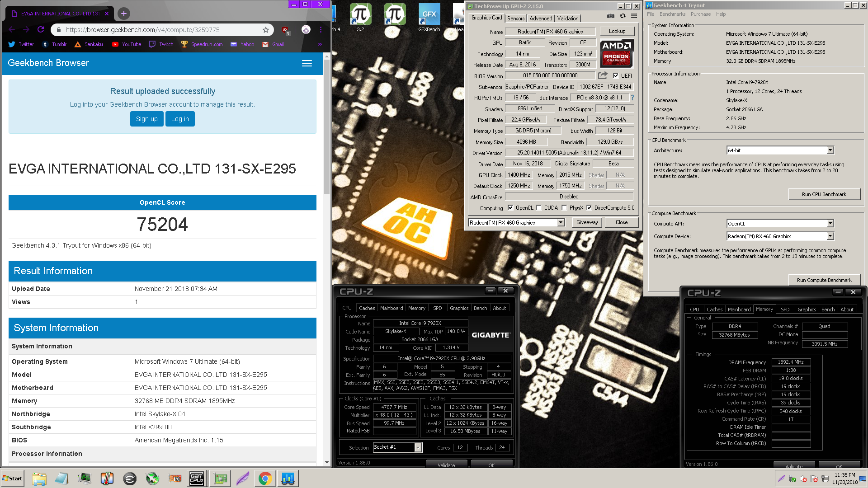Viewport: 868px width, 488px height.
Task: Open the Bench tab in the left CPU-Z window
Action: 480,308
